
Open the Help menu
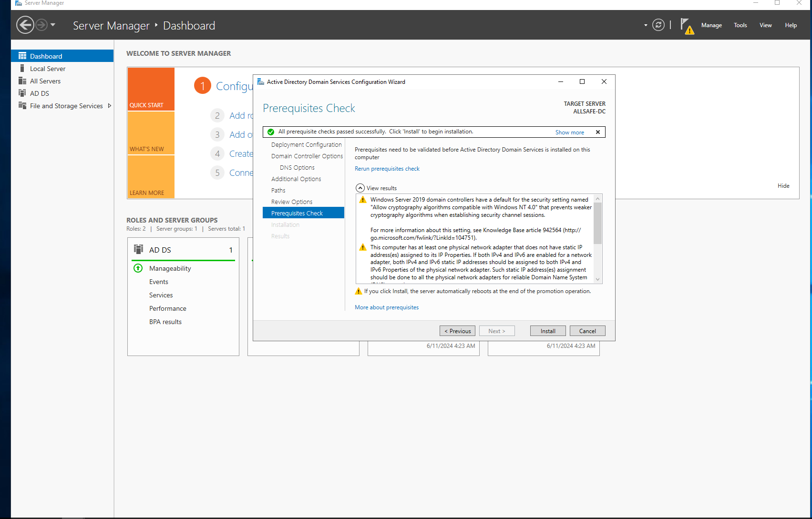pos(791,25)
